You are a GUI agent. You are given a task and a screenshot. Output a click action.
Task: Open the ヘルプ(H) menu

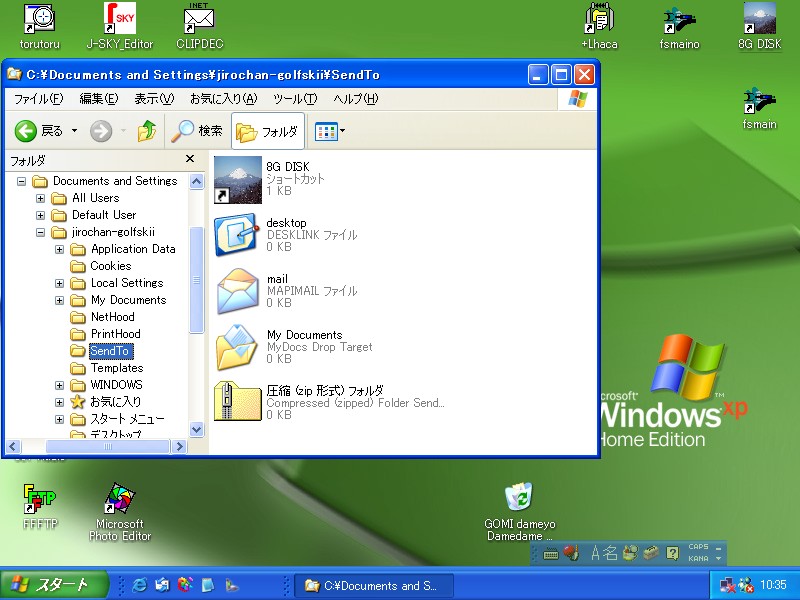pyautogui.click(x=356, y=98)
